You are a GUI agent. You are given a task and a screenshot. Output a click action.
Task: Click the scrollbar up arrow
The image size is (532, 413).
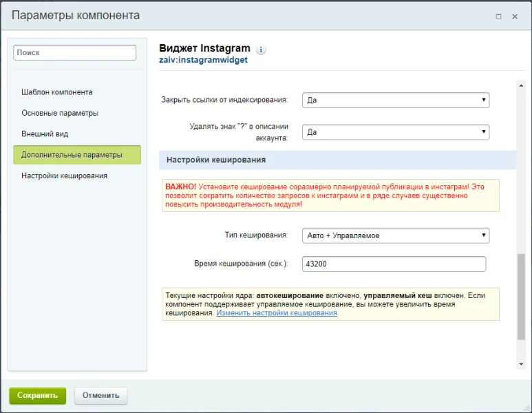click(x=521, y=85)
